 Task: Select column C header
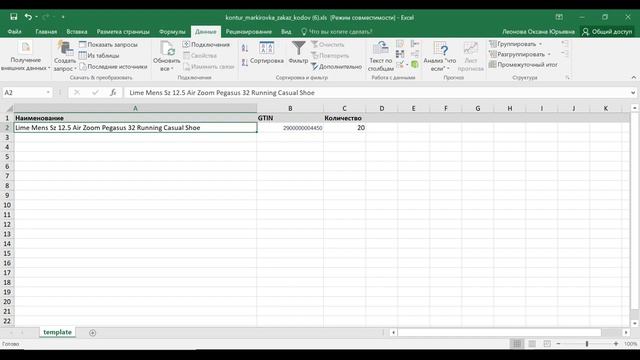tap(344, 108)
